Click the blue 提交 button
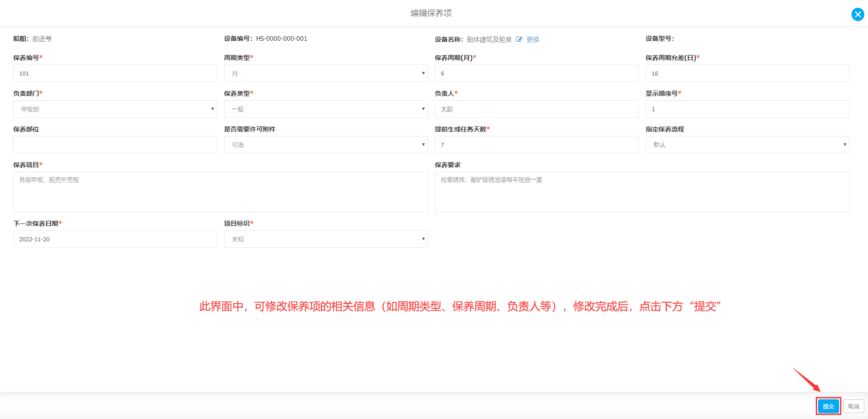This screenshot has height=419, width=868. [828, 406]
